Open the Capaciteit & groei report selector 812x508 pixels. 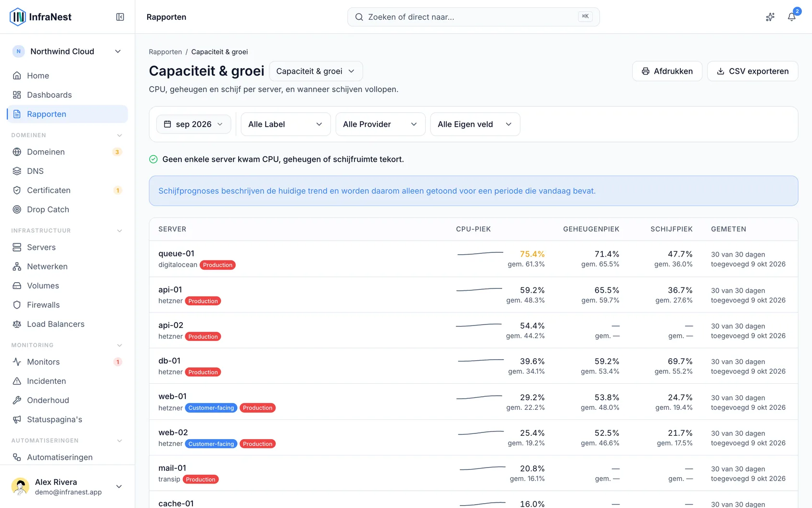point(316,71)
